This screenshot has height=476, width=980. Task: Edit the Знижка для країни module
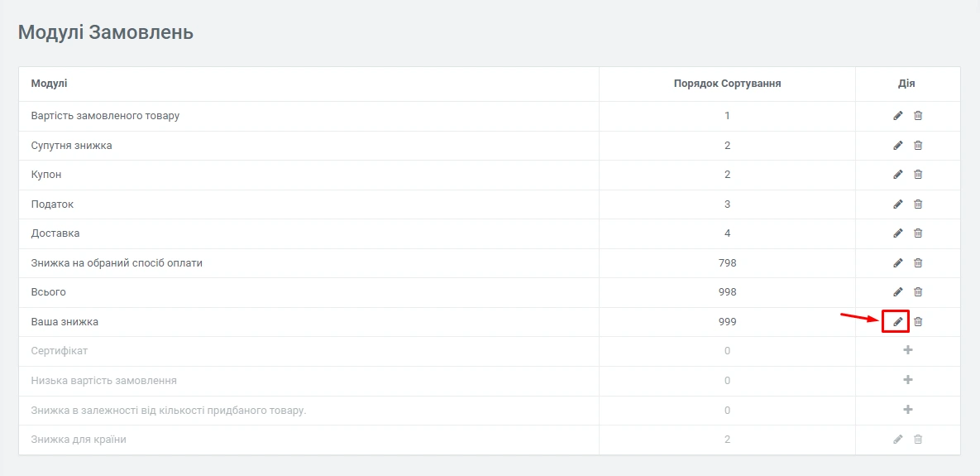(x=898, y=440)
